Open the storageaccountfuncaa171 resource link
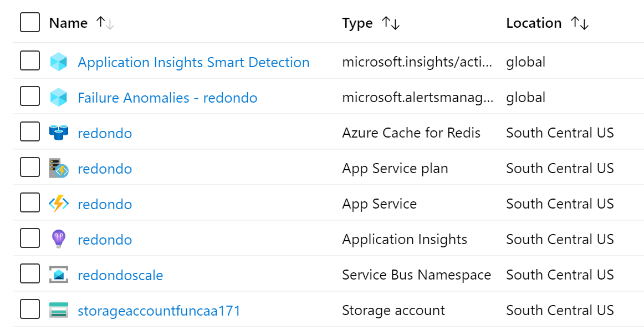Image resolution: width=644 pixels, height=335 pixels. tap(159, 311)
